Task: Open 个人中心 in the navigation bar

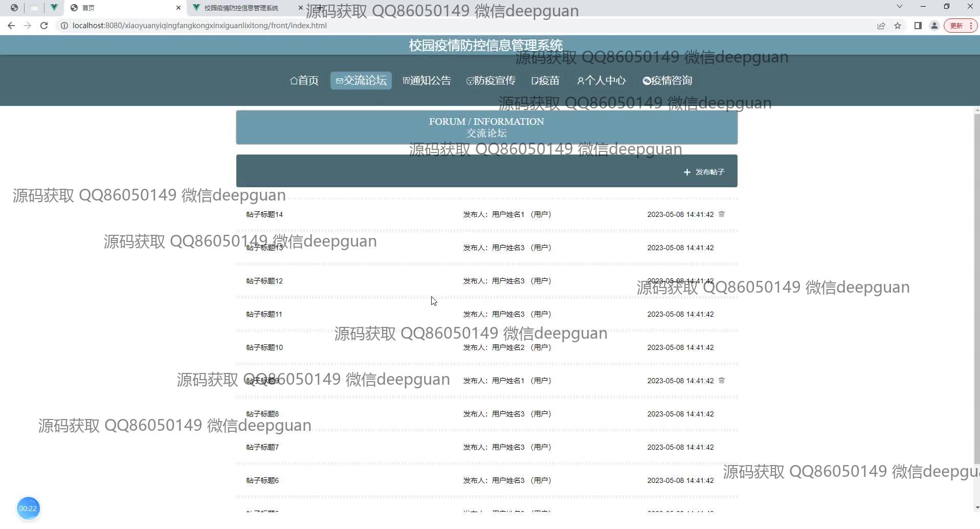Action: (x=601, y=80)
